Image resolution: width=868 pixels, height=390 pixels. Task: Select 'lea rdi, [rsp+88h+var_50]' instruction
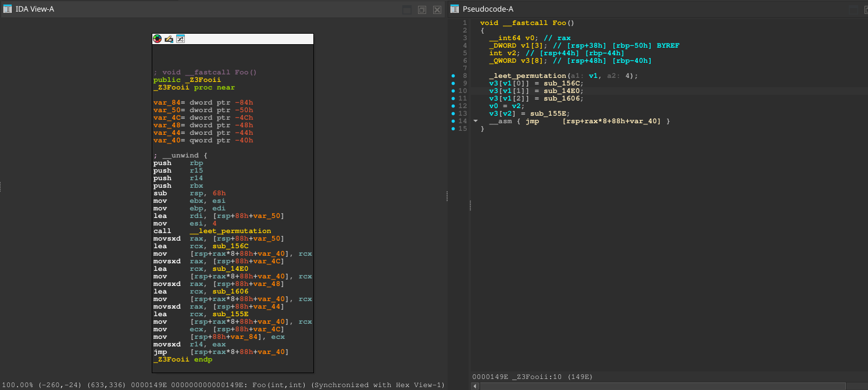pyautogui.click(x=219, y=216)
